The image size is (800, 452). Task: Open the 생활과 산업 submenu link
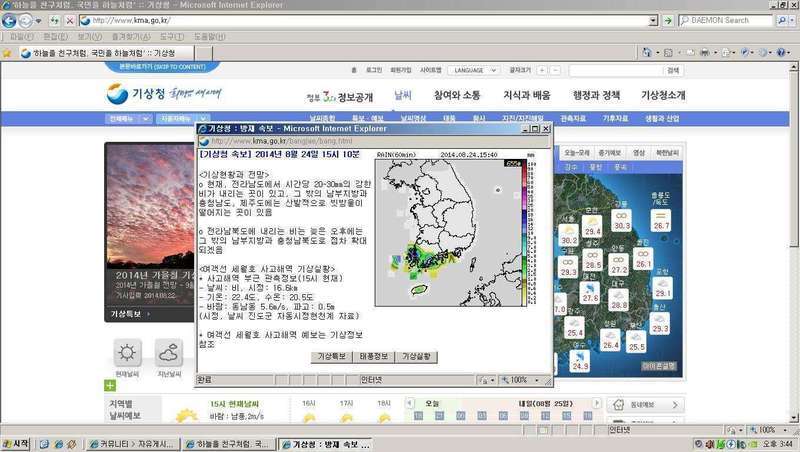point(662,118)
